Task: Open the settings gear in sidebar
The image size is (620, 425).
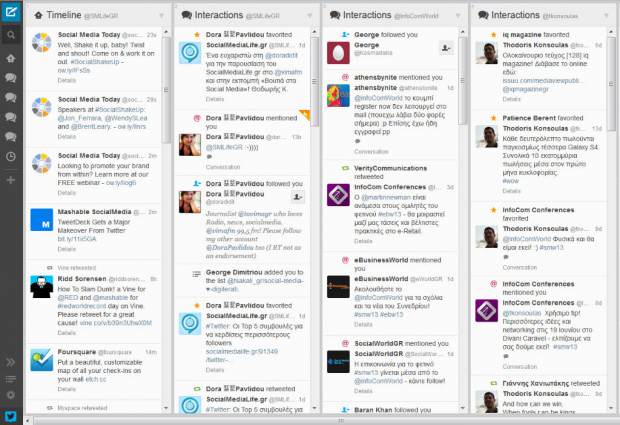Action: 11,395
